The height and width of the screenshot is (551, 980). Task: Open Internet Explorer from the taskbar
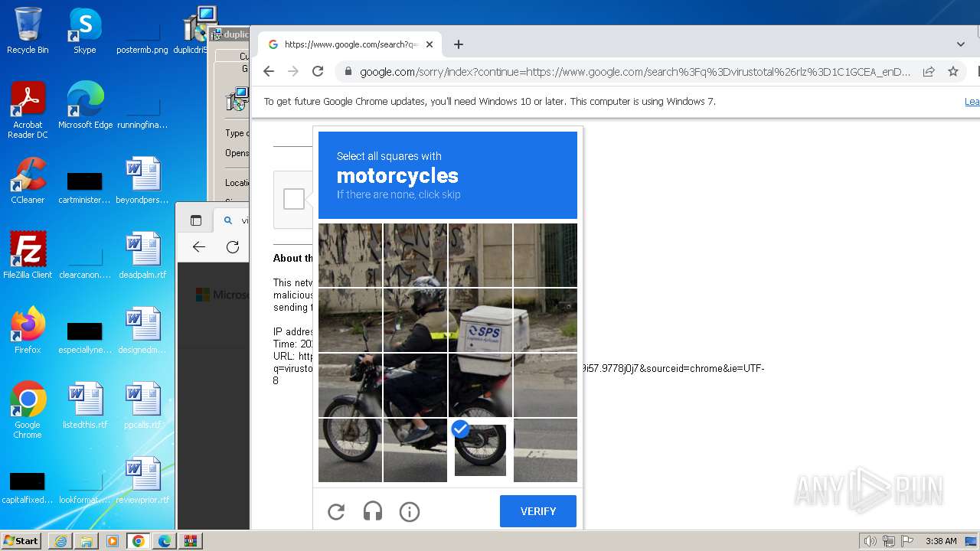pyautogui.click(x=60, y=541)
